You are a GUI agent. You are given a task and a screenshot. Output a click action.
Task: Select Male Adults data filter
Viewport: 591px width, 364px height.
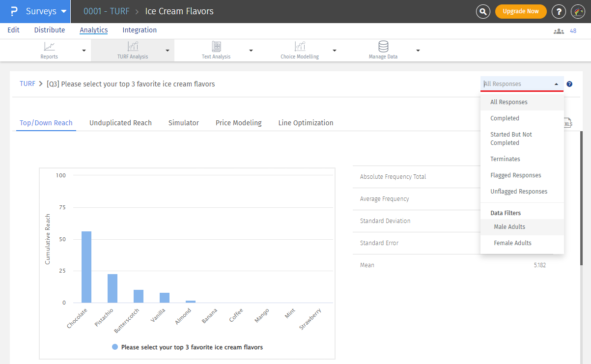click(x=509, y=227)
